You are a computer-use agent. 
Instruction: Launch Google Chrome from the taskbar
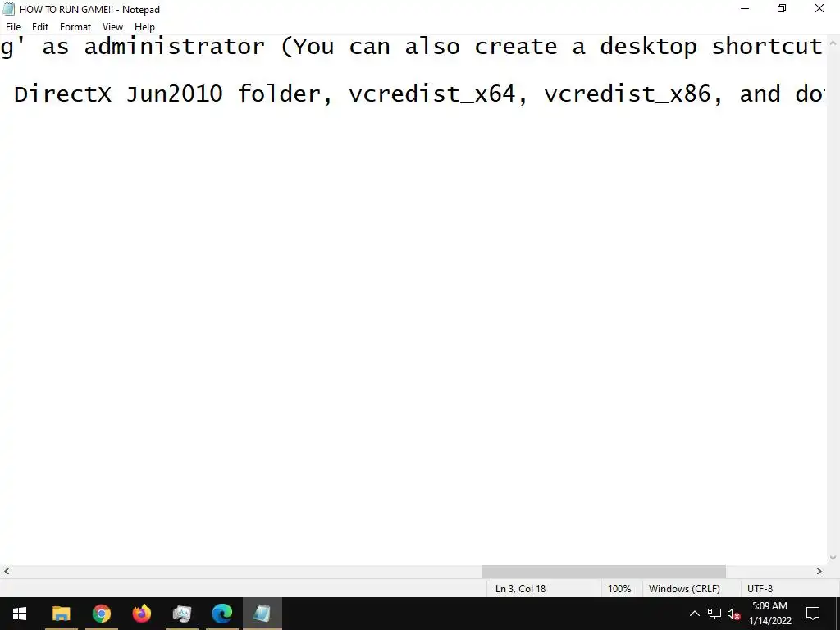[101, 614]
